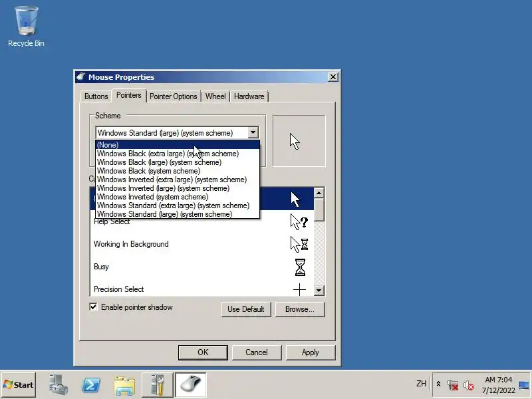Click the Precision Select crosshair icon

click(299, 289)
